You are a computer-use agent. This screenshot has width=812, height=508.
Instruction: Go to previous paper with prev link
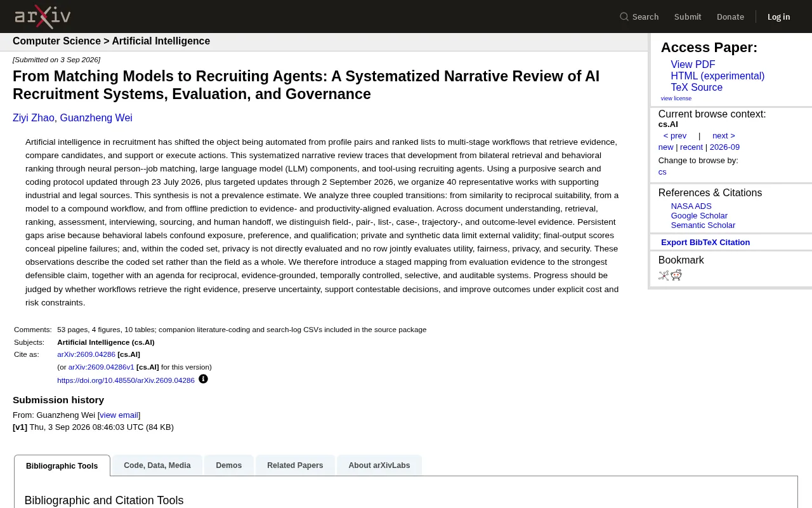tap(675, 136)
